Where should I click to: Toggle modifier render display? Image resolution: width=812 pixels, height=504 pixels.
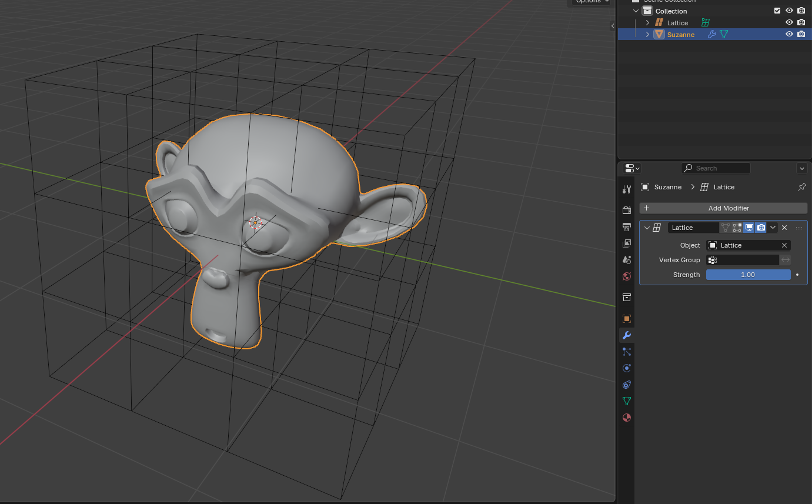click(761, 228)
